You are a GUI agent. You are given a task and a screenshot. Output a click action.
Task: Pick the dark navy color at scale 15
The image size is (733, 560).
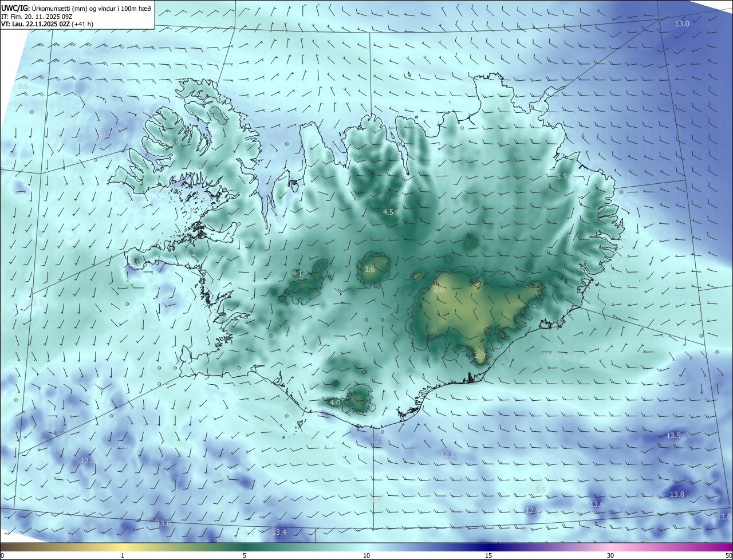(488, 547)
